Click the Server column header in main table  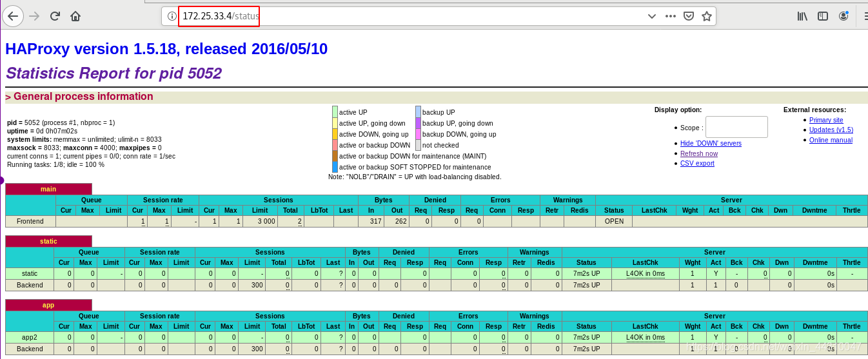pos(731,200)
